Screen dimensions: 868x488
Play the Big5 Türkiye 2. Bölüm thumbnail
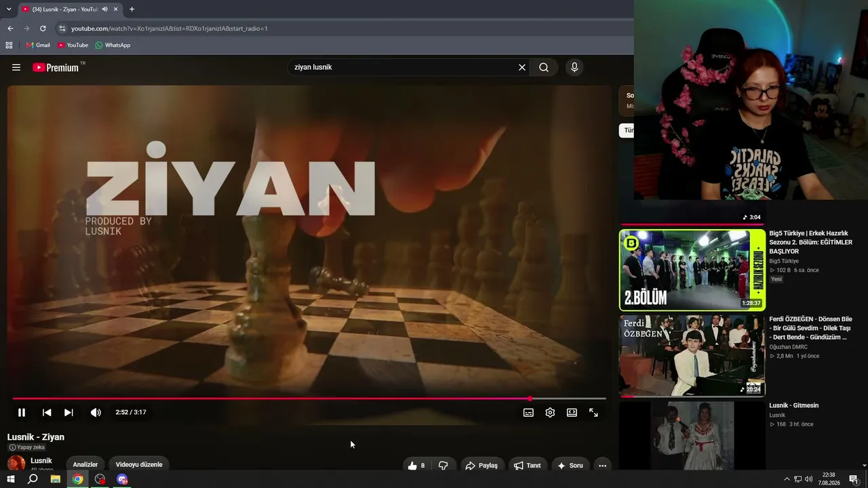pos(692,270)
